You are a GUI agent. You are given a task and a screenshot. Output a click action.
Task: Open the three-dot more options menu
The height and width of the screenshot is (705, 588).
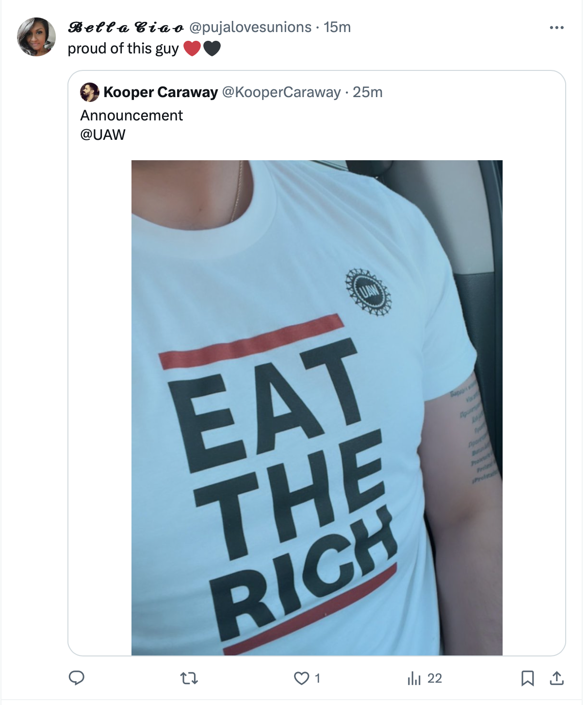556,28
